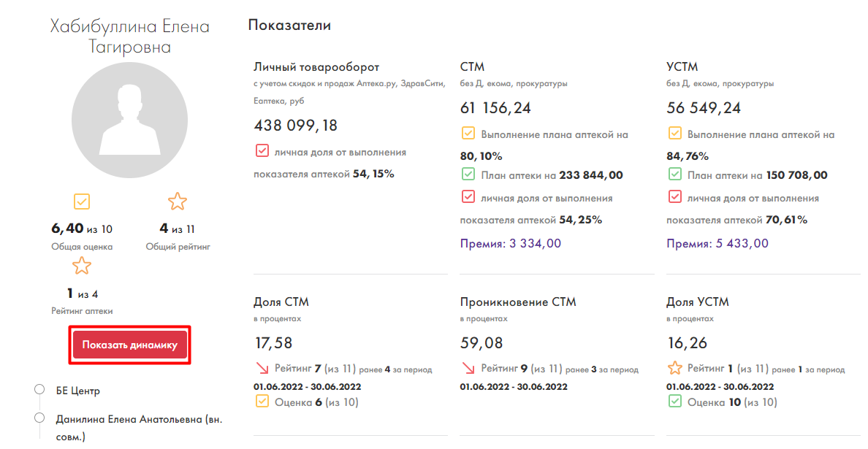Click the Премия: 3 334,00 link

tap(510, 243)
